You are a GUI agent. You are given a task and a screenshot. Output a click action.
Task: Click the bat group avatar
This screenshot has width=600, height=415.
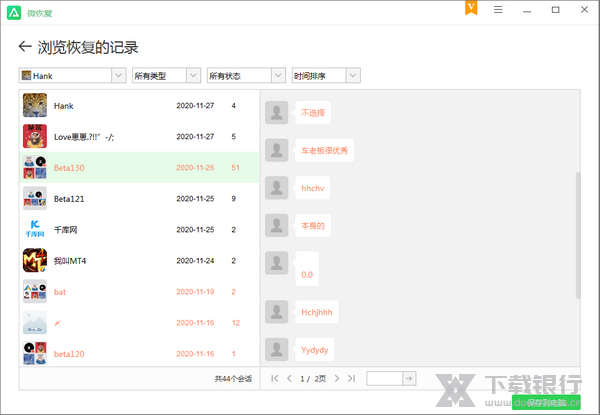point(35,291)
